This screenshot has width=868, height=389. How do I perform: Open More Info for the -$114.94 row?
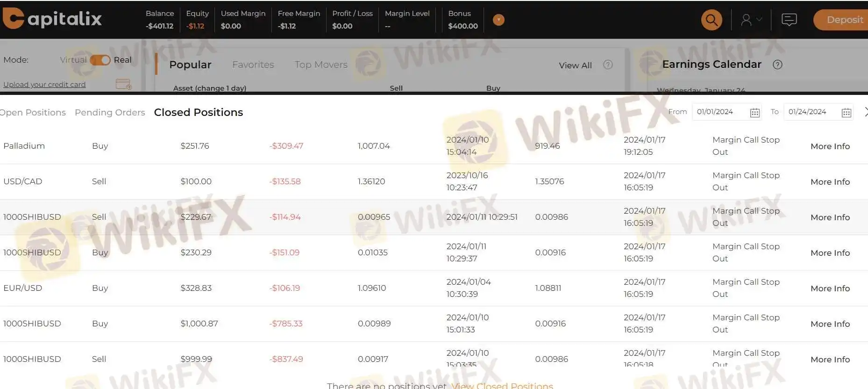830,217
